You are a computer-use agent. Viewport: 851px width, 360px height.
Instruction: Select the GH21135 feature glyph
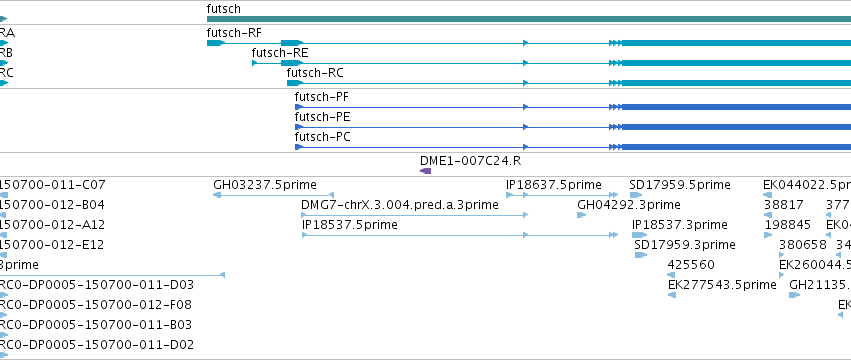(x=795, y=295)
